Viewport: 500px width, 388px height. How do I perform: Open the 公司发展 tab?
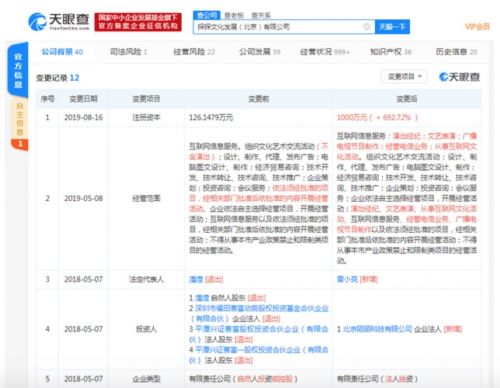260,52
